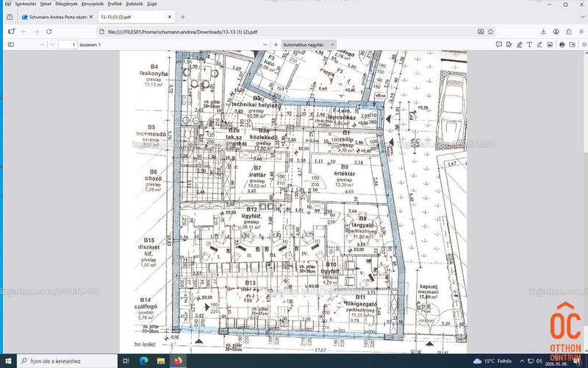Toggle the PDF sidebar
Image resolution: width=588 pixels, height=368 pixels.
(11, 45)
